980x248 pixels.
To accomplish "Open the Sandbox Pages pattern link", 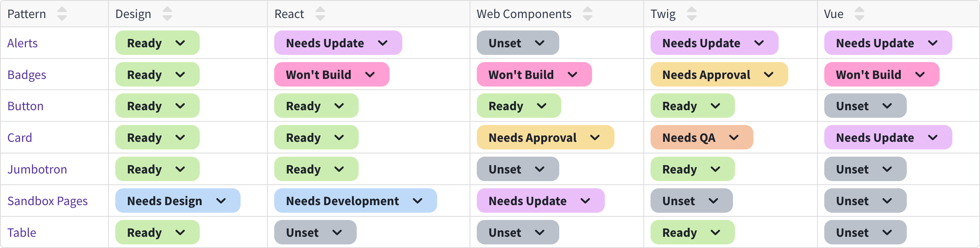I will click(x=48, y=200).
